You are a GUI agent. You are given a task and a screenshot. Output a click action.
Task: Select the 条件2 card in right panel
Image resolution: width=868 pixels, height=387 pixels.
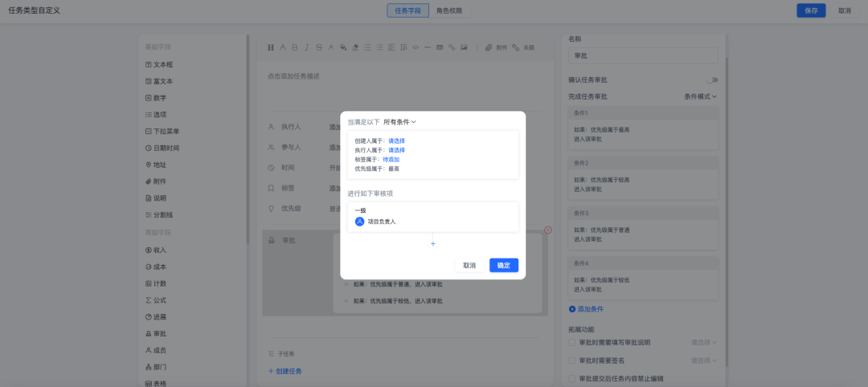(x=643, y=178)
